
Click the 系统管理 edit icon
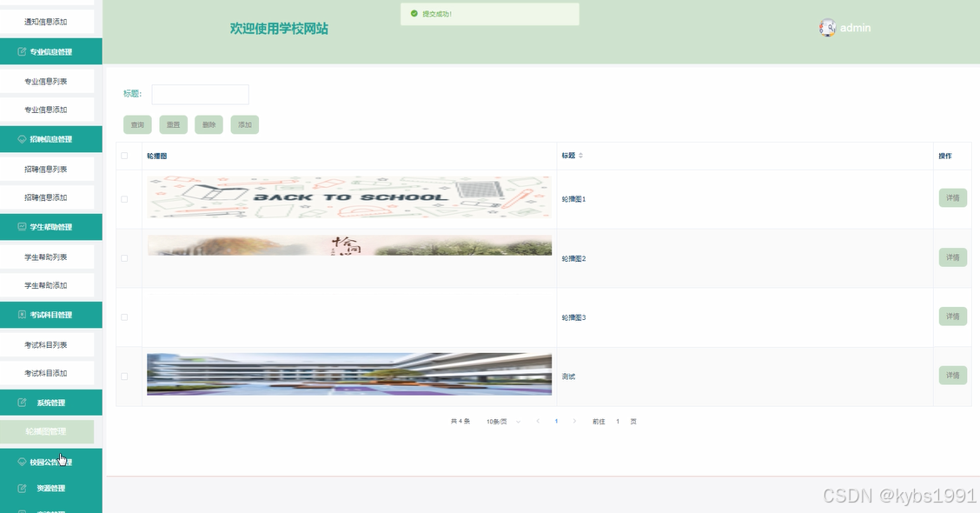pos(22,403)
